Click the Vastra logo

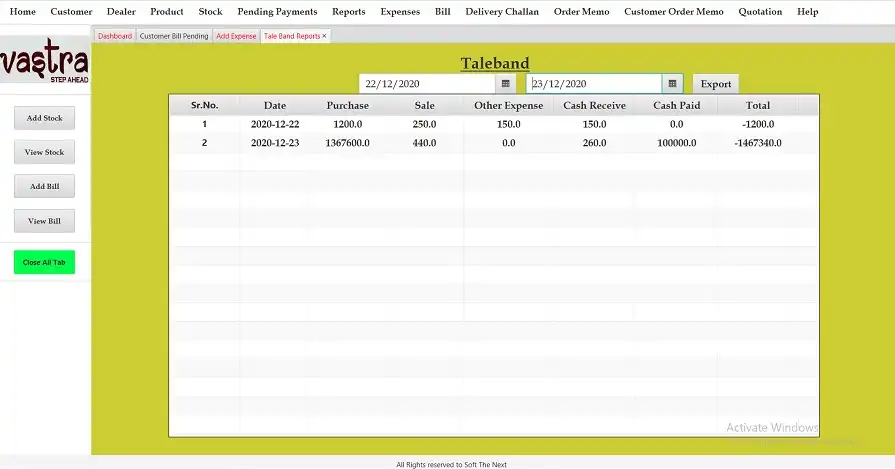click(x=45, y=66)
